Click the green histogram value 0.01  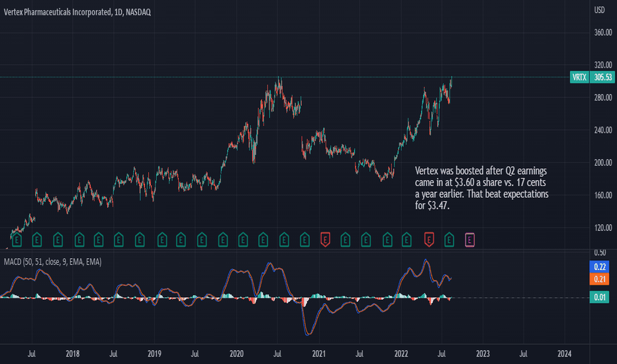click(x=599, y=297)
